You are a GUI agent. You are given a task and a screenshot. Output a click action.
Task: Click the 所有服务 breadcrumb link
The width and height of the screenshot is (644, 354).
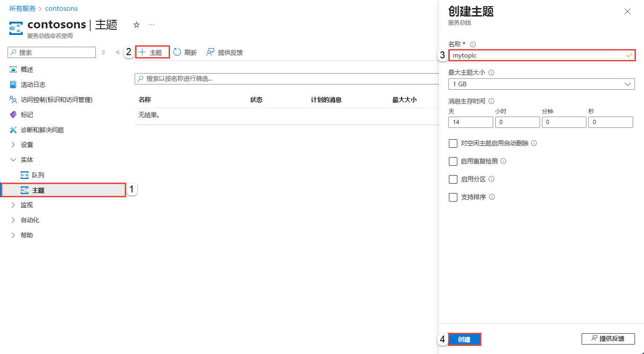pos(22,8)
